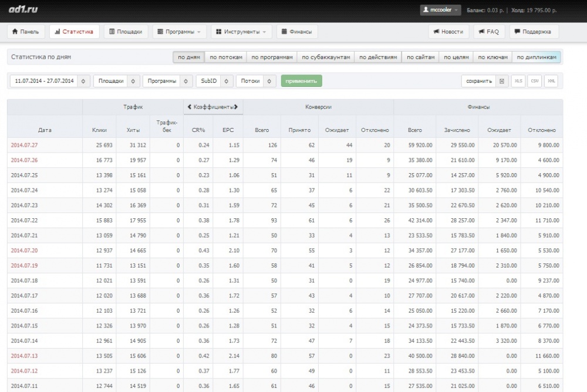Click the EPC column header
This screenshot has height=392, width=587.
pos(228,130)
